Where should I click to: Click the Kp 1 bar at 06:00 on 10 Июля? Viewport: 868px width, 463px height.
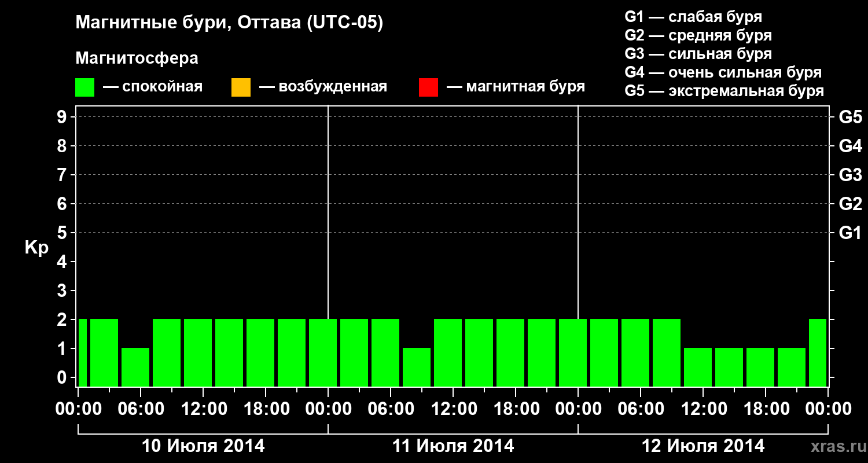[135, 367]
